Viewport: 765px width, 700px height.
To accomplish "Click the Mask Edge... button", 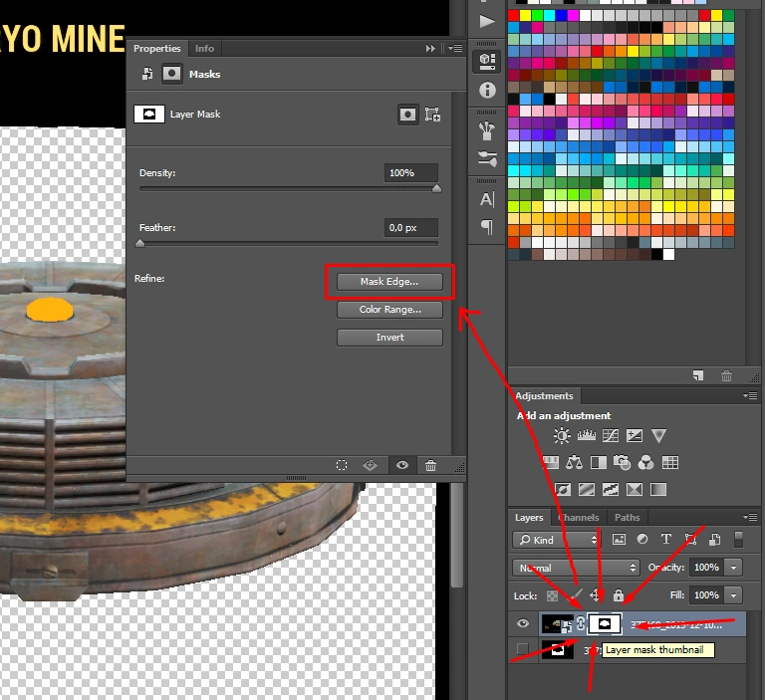I will click(x=389, y=282).
